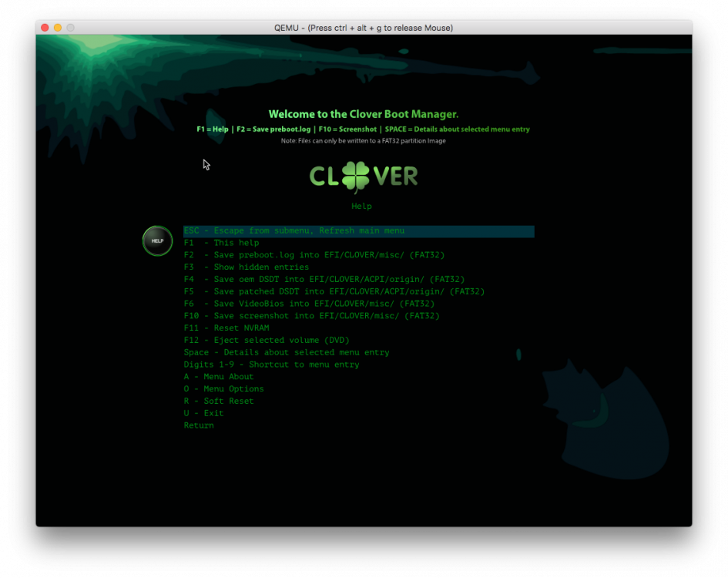Select the F3 Show hidden entries line
The width and height of the screenshot is (728, 578).
[246, 267]
